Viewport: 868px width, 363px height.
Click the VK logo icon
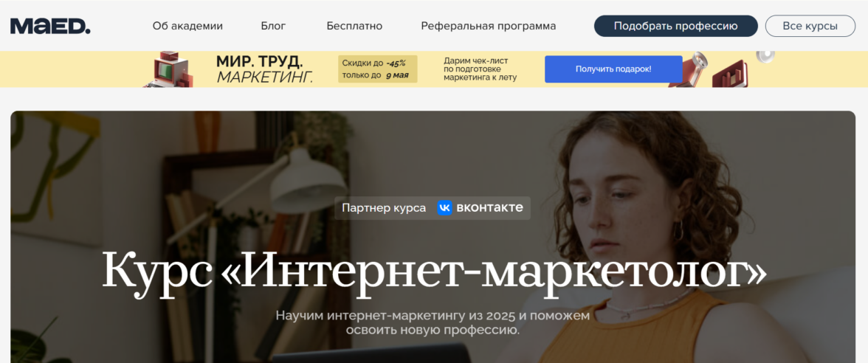[x=444, y=208]
